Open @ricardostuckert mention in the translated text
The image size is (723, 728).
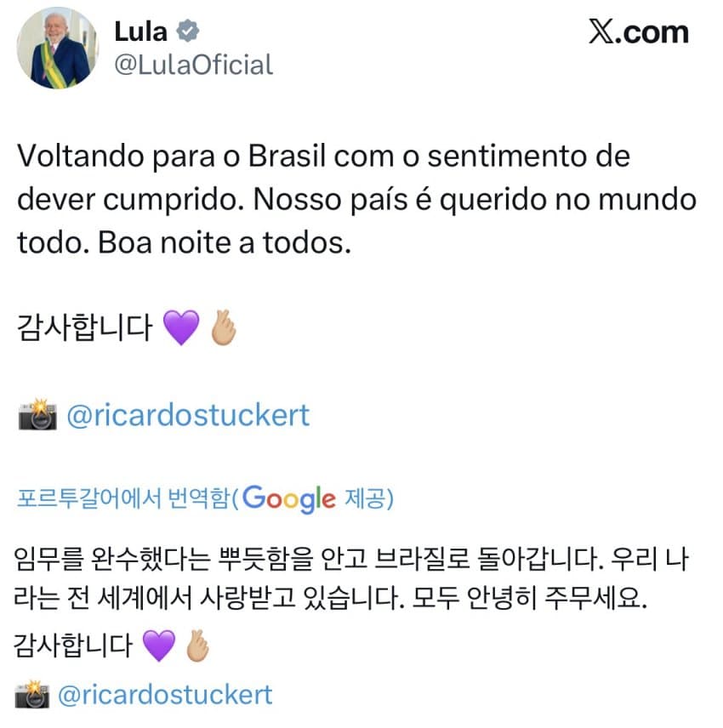pos(165,695)
